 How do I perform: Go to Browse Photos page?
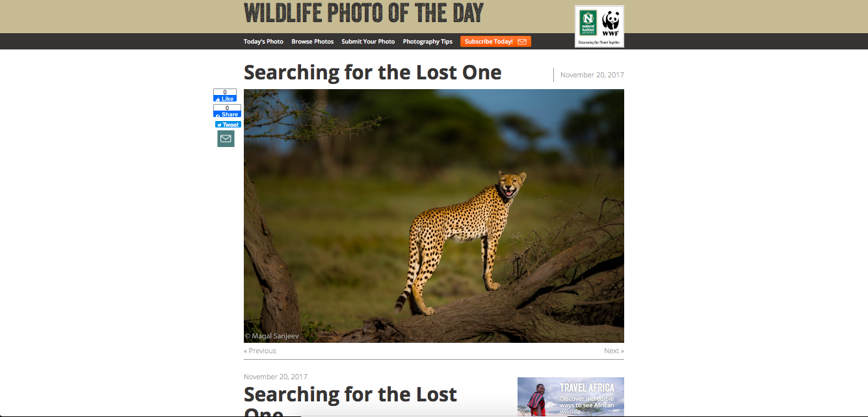click(x=312, y=42)
